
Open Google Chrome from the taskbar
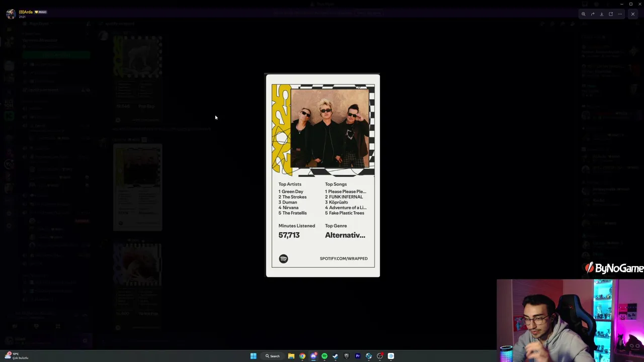pyautogui.click(x=302, y=356)
